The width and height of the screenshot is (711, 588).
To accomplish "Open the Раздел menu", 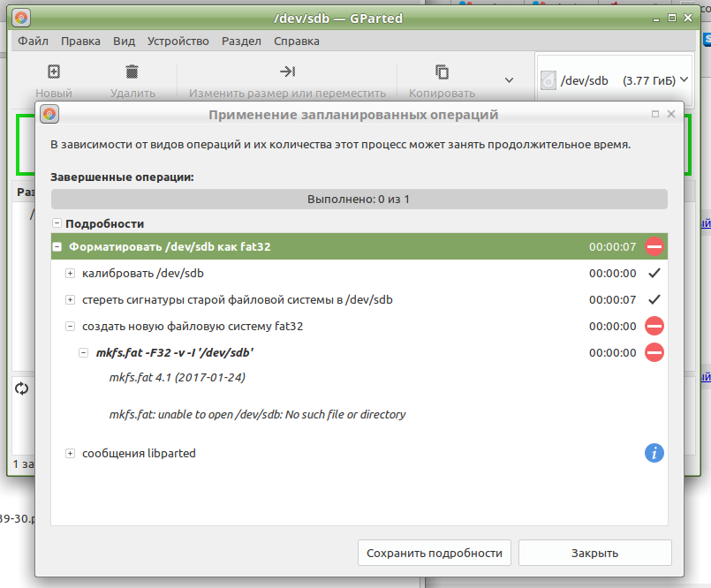I will click(241, 41).
